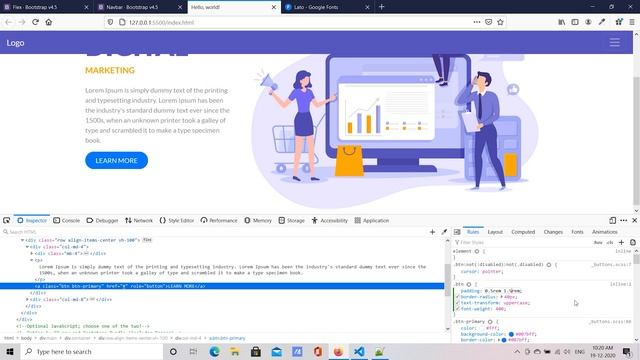Uncheck the border-radius declaration checkbox
Viewport: 640px width, 360px height.
458,297
